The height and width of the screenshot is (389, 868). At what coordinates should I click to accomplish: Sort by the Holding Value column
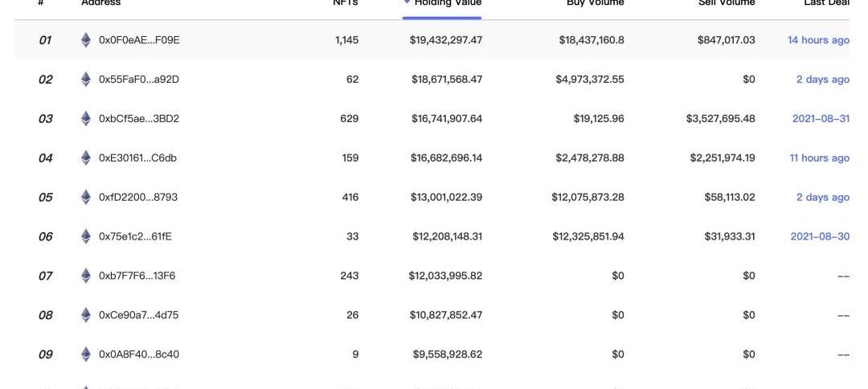click(x=447, y=3)
